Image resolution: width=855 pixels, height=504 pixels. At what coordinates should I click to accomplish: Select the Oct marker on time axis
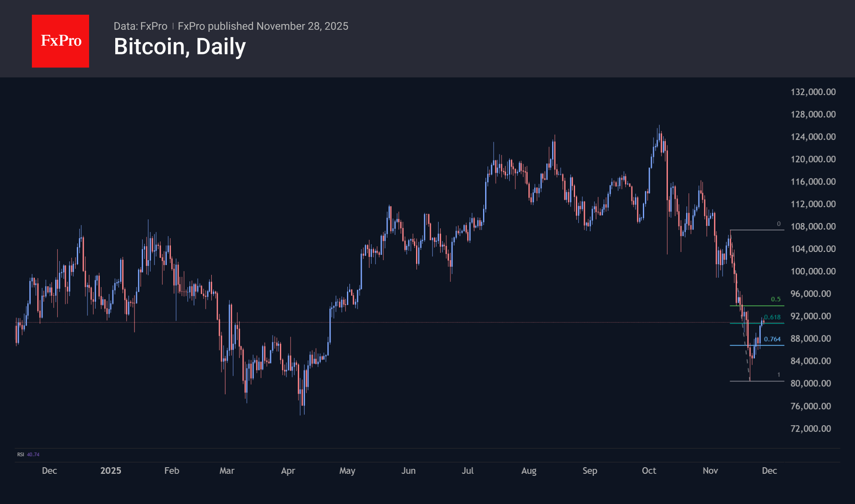pyautogui.click(x=649, y=471)
